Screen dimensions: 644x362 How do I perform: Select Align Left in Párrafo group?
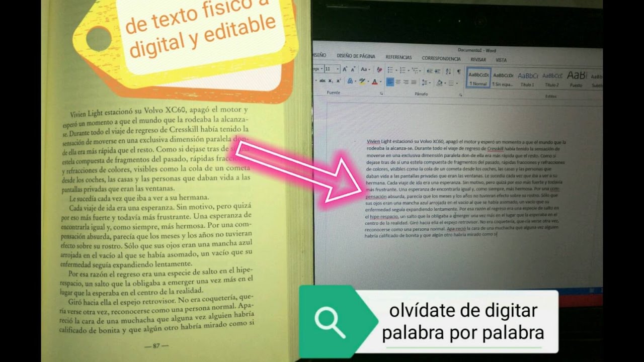point(390,81)
